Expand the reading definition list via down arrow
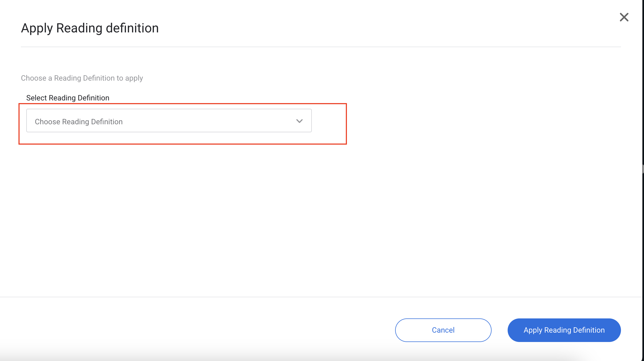The height and width of the screenshot is (361, 644). pos(299,121)
